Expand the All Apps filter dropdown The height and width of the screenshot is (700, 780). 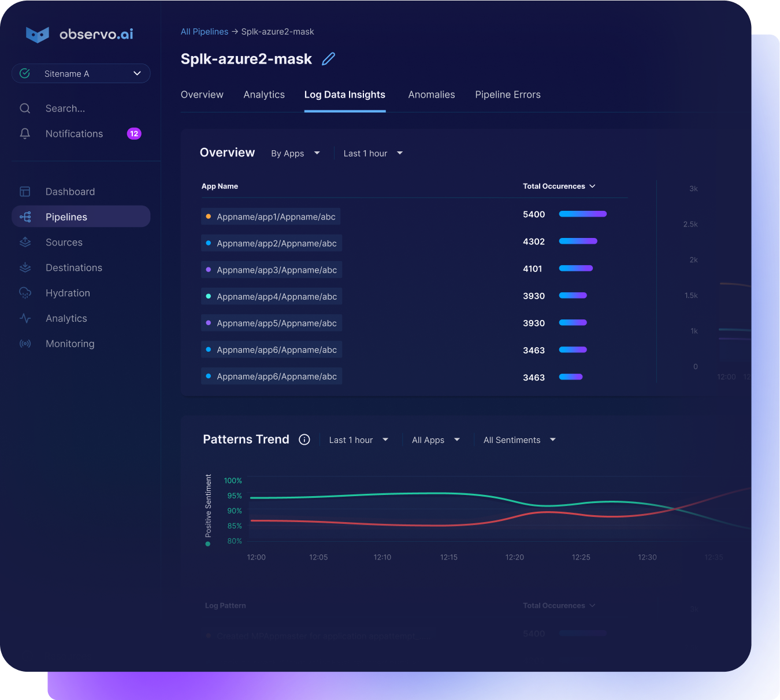[436, 440]
